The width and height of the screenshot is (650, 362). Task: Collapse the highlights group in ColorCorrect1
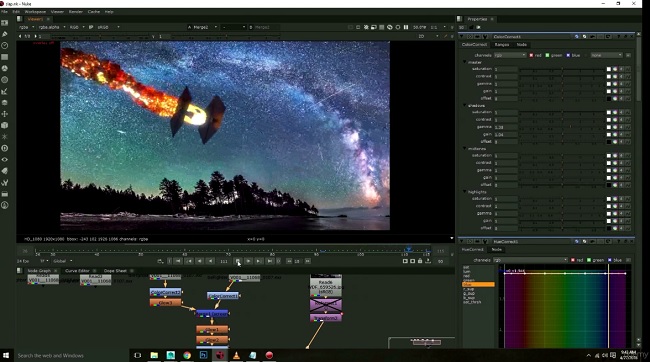(465, 192)
